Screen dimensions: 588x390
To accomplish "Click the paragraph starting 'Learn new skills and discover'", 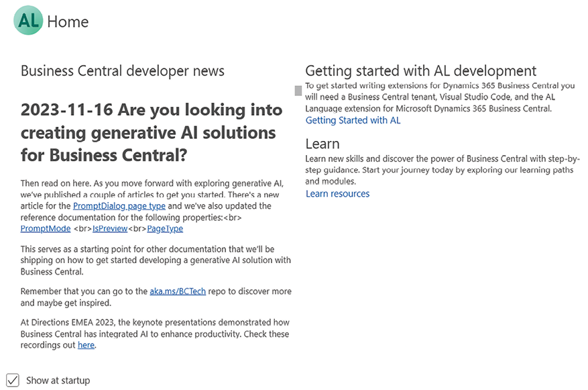I will tap(443, 170).
